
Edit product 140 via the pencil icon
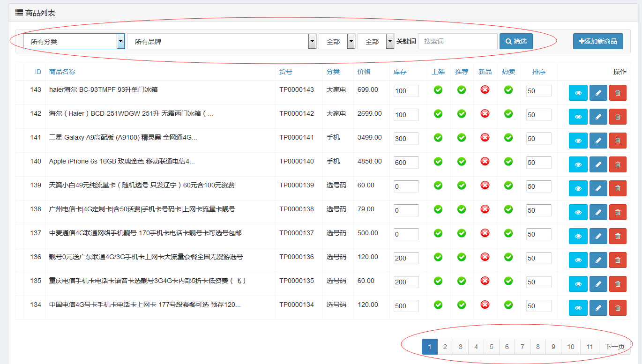(598, 164)
